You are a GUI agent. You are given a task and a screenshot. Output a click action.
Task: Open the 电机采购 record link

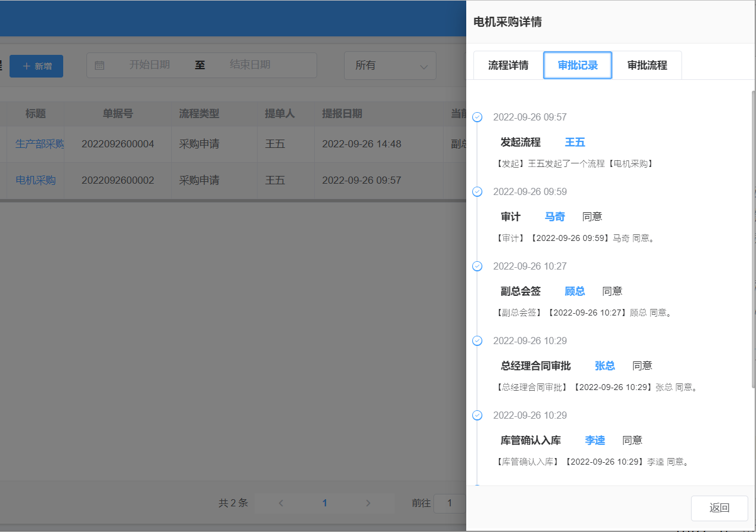click(36, 180)
